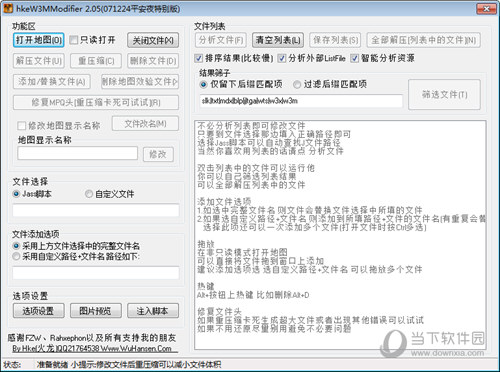Close the hkeW3MModifier window
Screen dimensions: 500x372
click(486, 9)
